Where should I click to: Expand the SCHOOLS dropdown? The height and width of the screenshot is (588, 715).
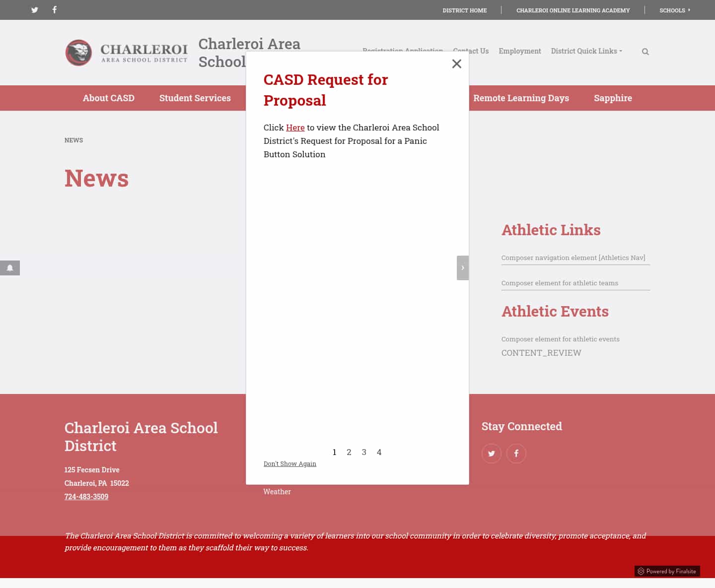[x=675, y=10]
